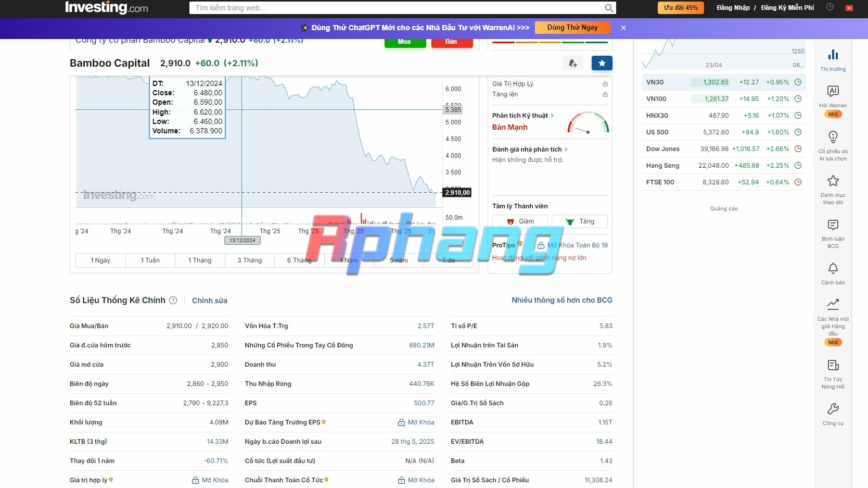Expand Phân tích Kỹ thuật section
Image resolution: width=868 pixels, height=488 pixels.
523,116
